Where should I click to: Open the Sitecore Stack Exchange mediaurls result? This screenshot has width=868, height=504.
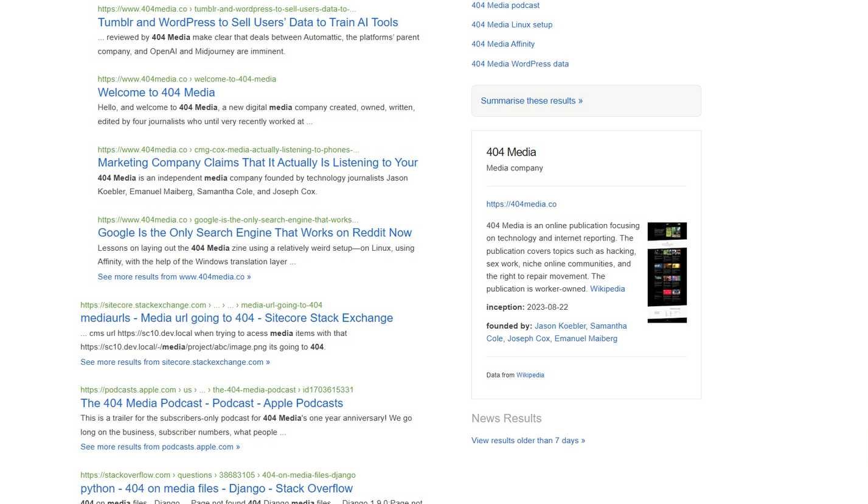tap(236, 318)
